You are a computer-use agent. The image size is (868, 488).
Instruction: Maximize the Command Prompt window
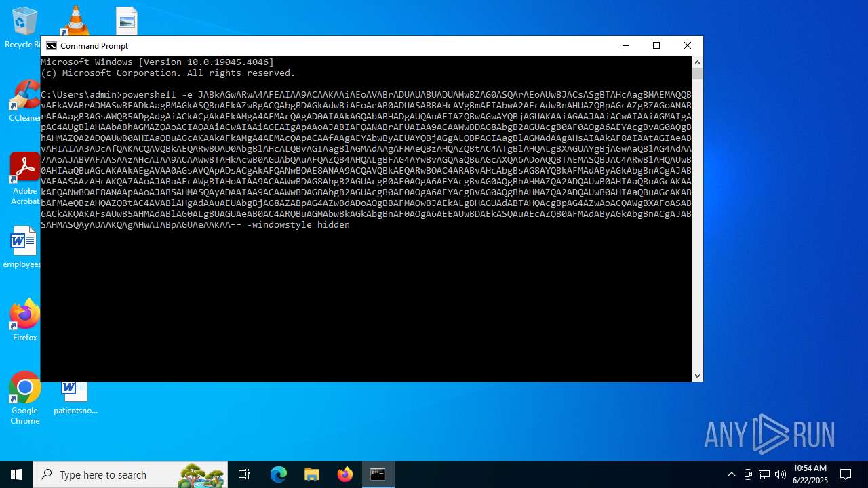click(x=656, y=45)
